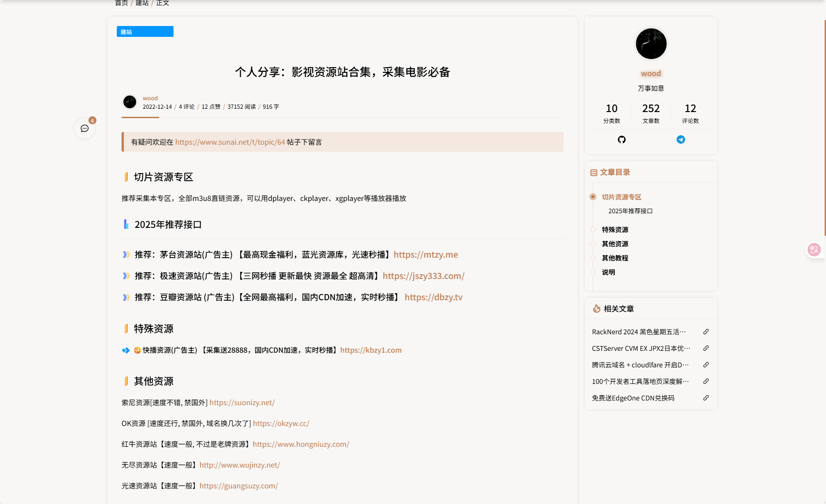Click link icon beside CSTServer CVM article

coord(705,348)
